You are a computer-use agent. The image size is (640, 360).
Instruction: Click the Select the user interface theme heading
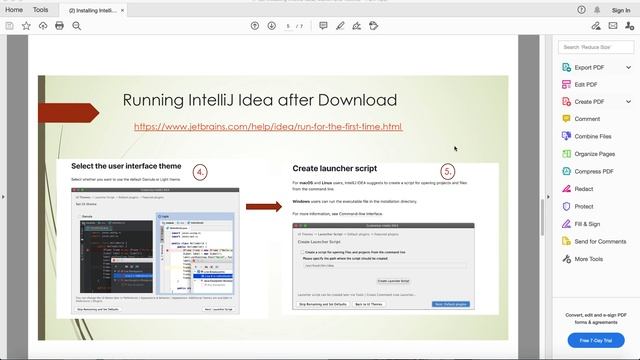(x=126, y=166)
